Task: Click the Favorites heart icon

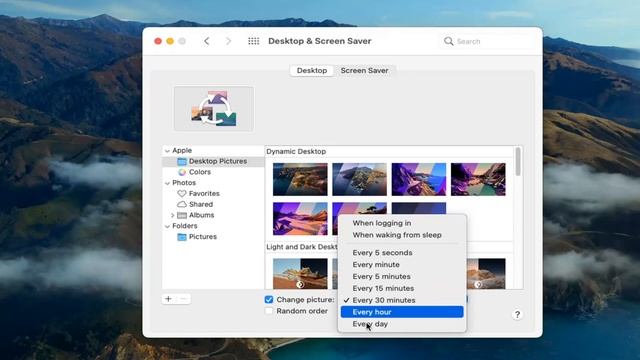Action: pyautogui.click(x=182, y=193)
